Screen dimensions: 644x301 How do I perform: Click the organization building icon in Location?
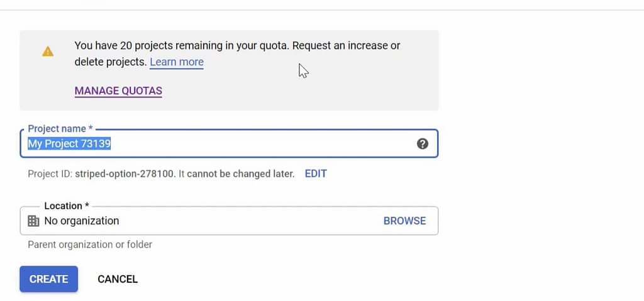point(33,221)
